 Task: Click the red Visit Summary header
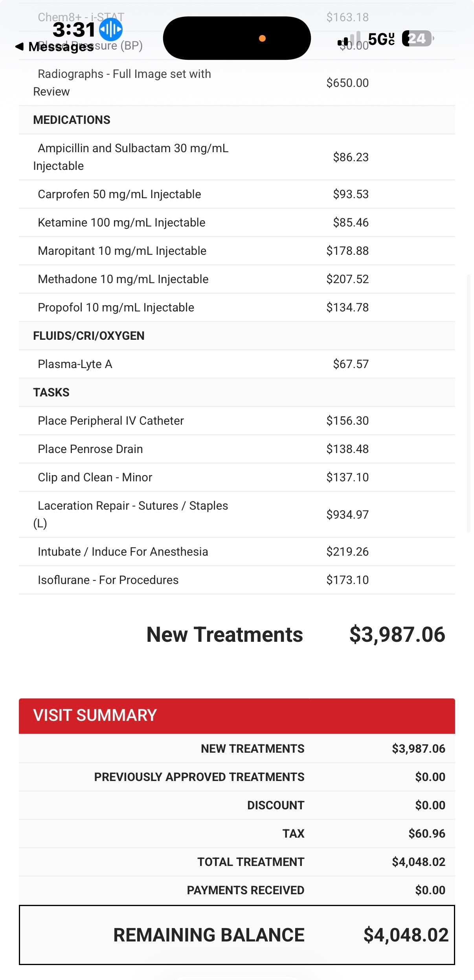(x=237, y=716)
